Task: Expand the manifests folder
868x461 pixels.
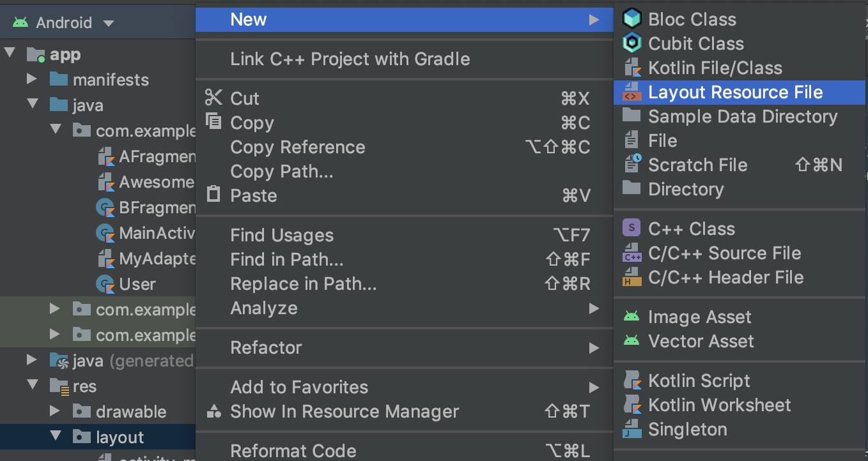Action: (32, 79)
